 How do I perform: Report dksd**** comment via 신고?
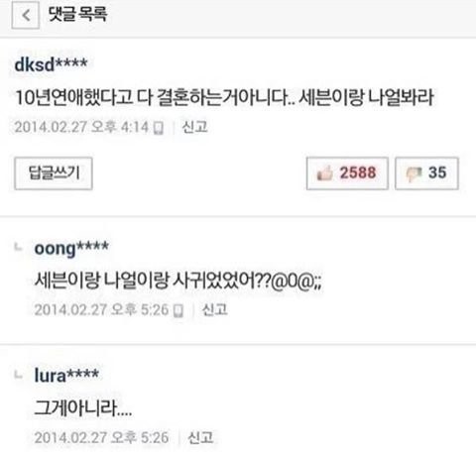[x=194, y=127]
